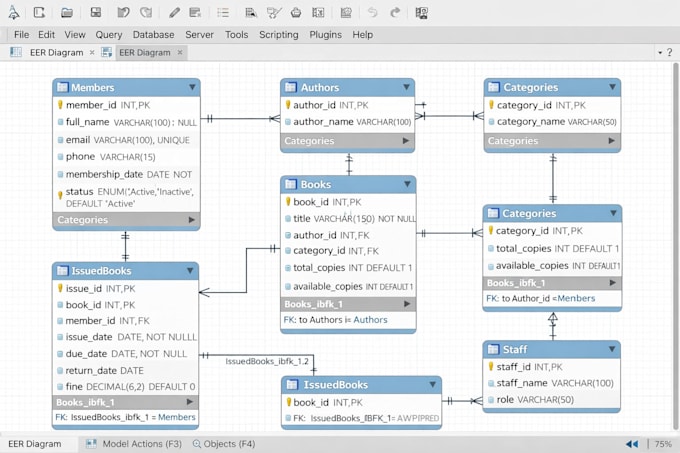Collapse the Staff table with header arrow
Screen dimensions: 680x453
coord(612,349)
